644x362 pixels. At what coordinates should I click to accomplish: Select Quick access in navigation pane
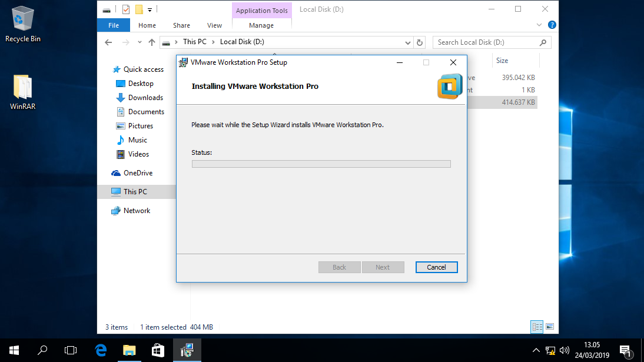(x=143, y=69)
